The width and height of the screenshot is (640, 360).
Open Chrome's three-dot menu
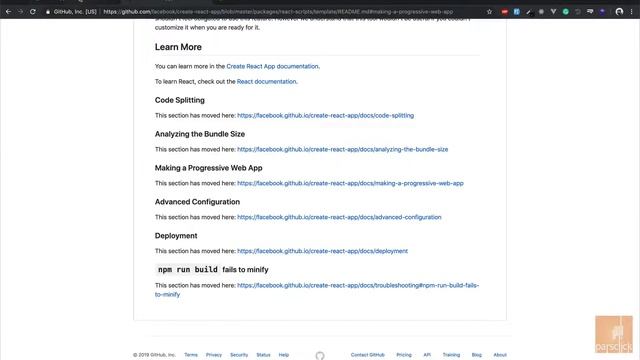[631, 12]
